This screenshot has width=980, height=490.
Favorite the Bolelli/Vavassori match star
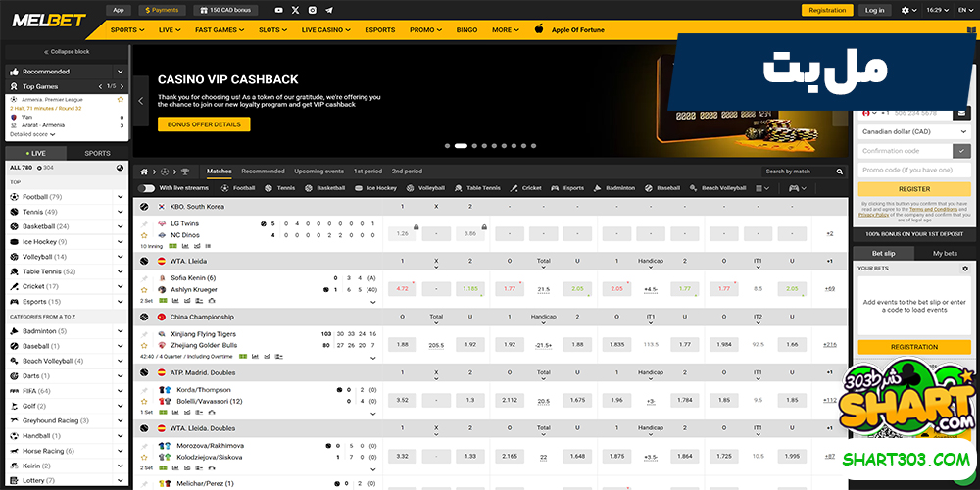click(x=144, y=401)
